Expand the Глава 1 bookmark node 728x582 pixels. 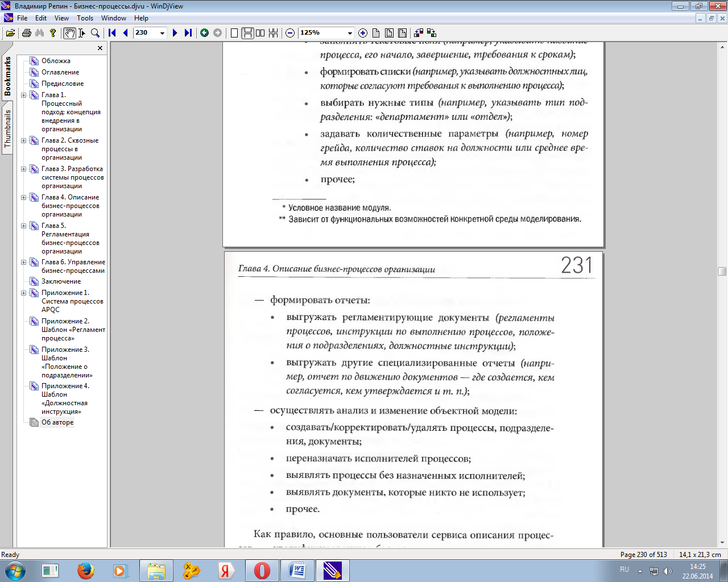(x=24, y=95)
